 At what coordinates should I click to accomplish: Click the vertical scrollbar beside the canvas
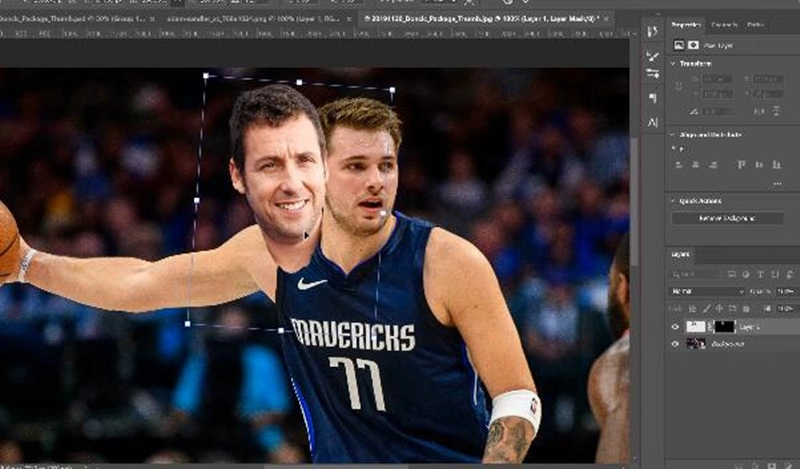point(633,200)
